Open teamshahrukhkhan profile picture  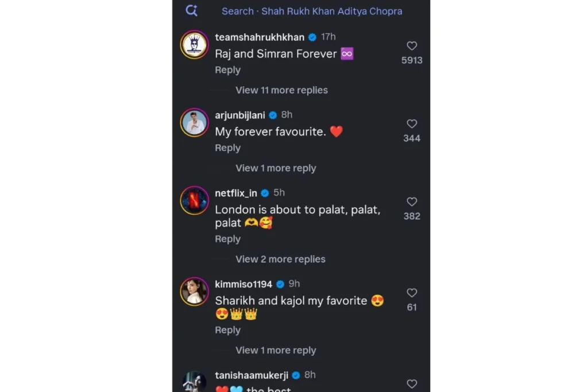194,45
